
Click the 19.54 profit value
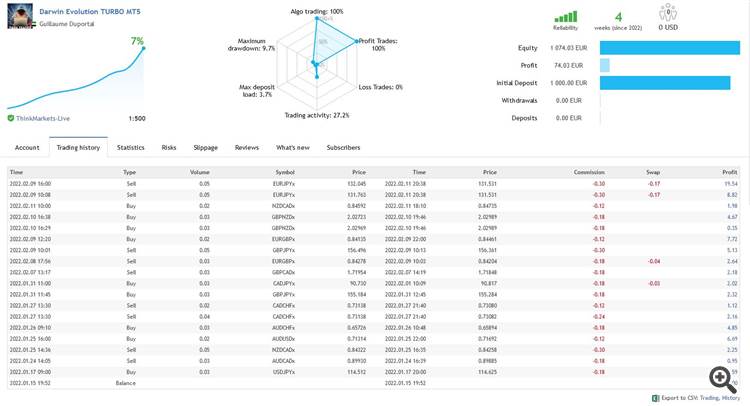[731, 184]
